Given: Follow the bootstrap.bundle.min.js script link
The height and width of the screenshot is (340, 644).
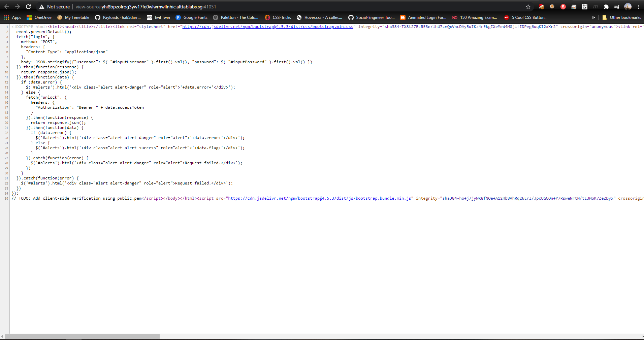Looking at the screenshot, I should tap(319, 198).
